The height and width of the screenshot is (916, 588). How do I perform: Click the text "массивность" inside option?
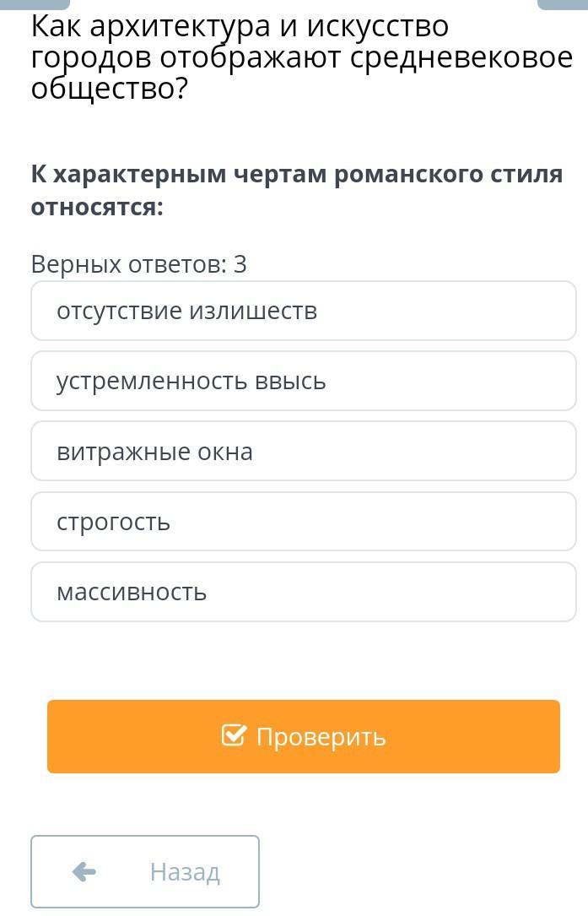pyautogui.click(x=132, y=593)
